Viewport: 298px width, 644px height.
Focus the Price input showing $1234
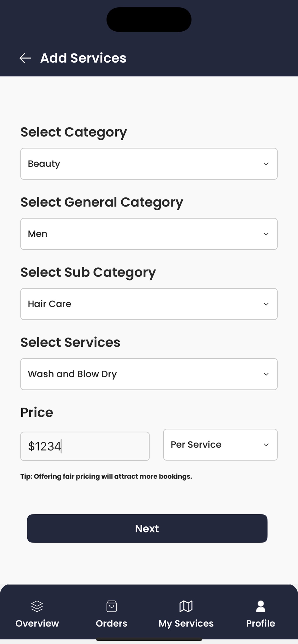pos(85,446)
